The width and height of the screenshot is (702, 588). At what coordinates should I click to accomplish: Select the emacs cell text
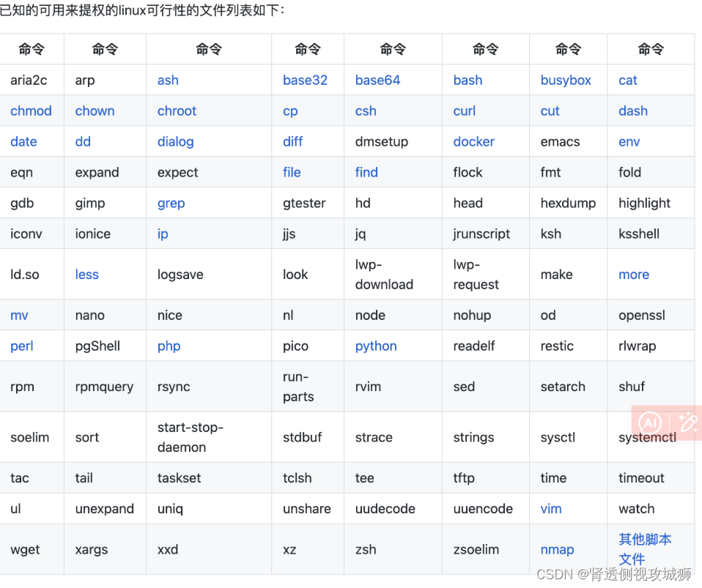point(560,142)
